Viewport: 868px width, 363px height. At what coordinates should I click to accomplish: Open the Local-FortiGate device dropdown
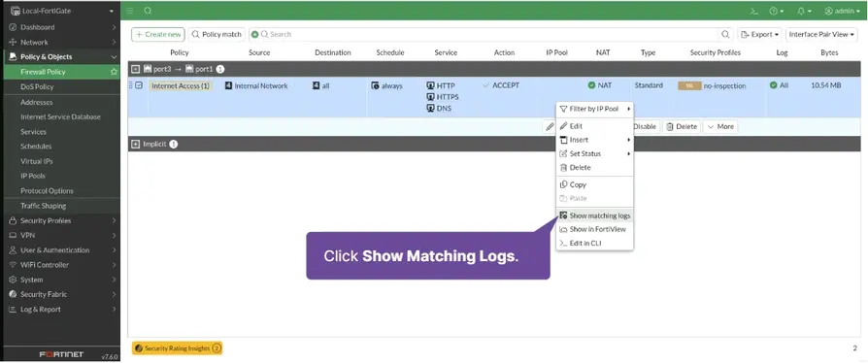(62, 11)
